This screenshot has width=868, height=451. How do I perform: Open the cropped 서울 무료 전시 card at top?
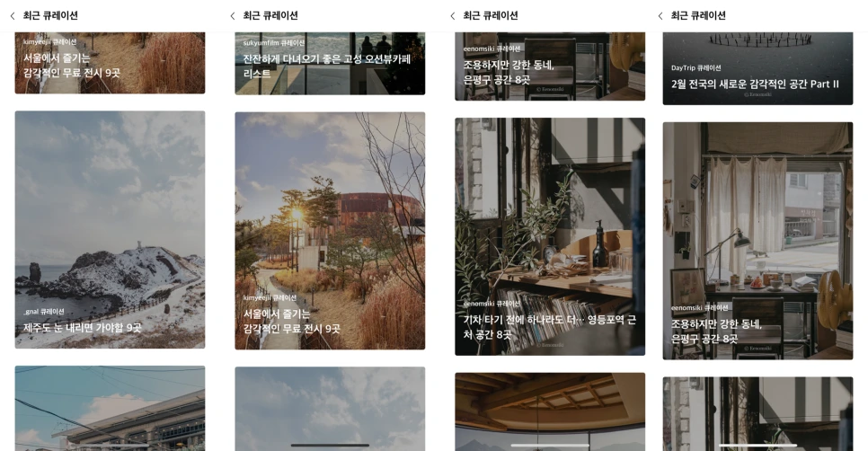click(x=110, y=63)
